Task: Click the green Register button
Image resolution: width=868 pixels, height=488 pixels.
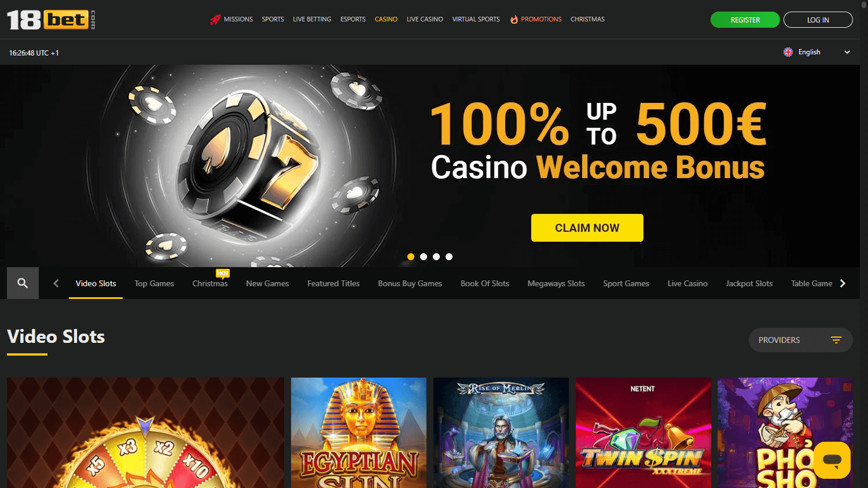Action: point(745,20)
